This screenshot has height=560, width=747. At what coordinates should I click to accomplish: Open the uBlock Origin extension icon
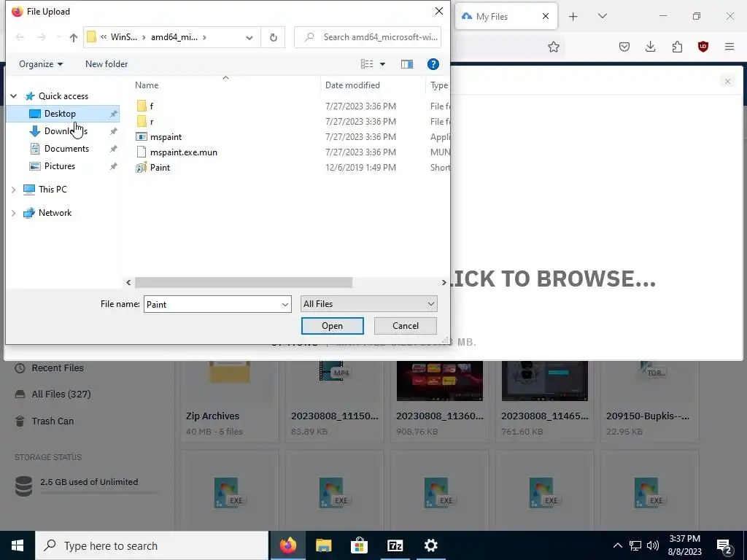pyautogui.click(x=703, y=47)
